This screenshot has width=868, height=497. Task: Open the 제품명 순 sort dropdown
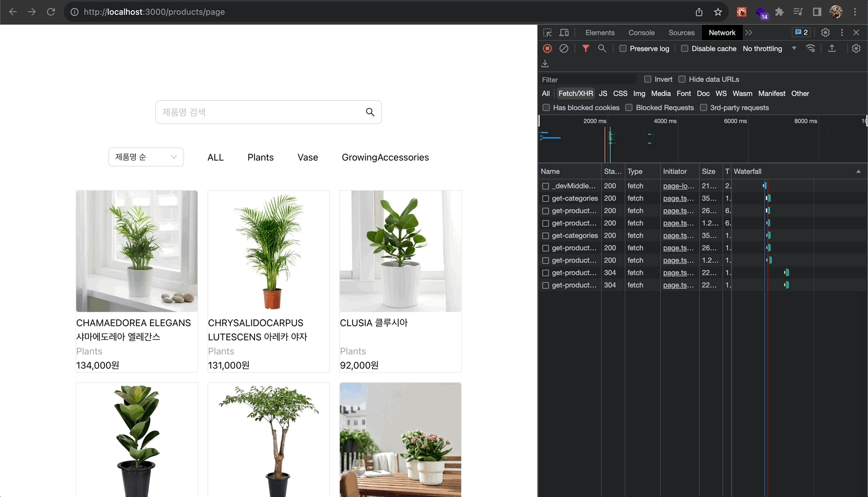click(146, 157)
